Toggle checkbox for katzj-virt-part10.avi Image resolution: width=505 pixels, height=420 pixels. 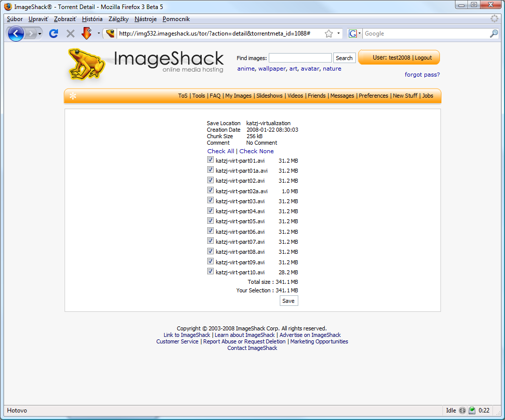pos(210,271)
